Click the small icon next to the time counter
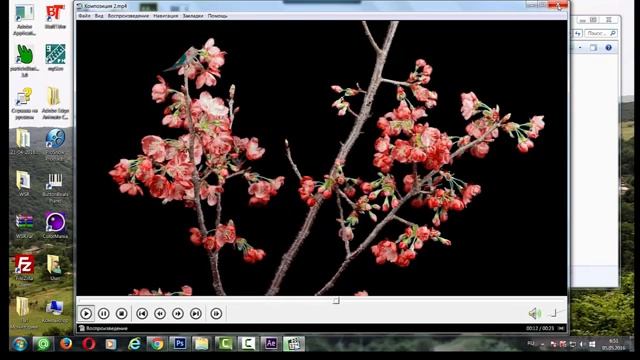This screenshot has width=640, height=360. tap(561, 328)
